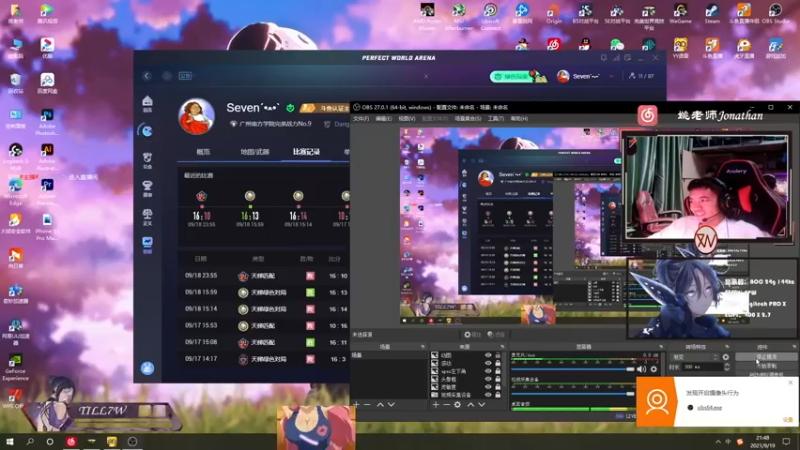Switch to 概览 tab in profile

click(203, 152)
